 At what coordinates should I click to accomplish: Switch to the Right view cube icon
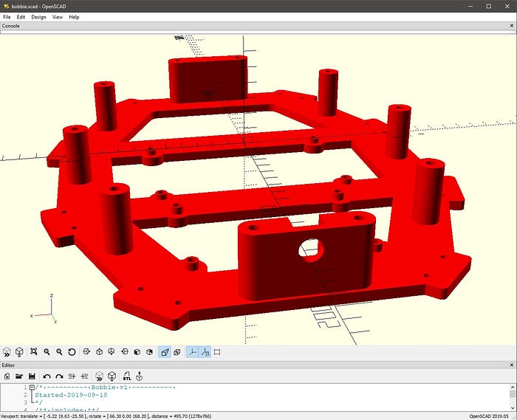tap(86, 352)
